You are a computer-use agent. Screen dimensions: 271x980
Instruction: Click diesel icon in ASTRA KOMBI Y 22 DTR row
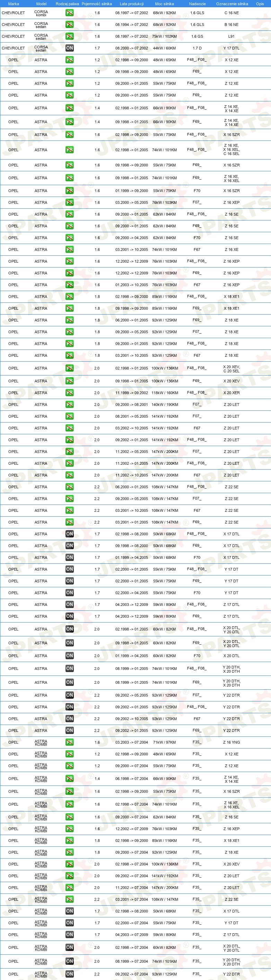click(69, 974)
